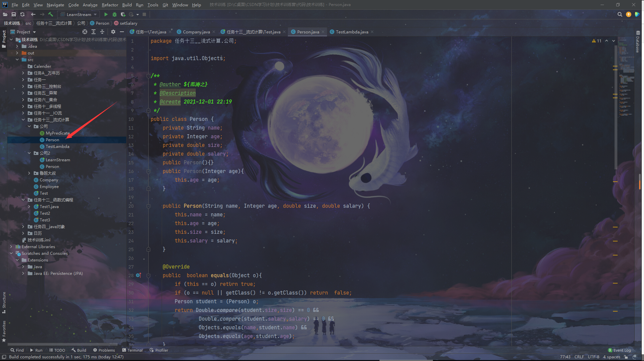This screenshot has height=361, width=644.
Task: Select MyPredicate in project tree
Action: pyautogui.click(x=57, y=133)
